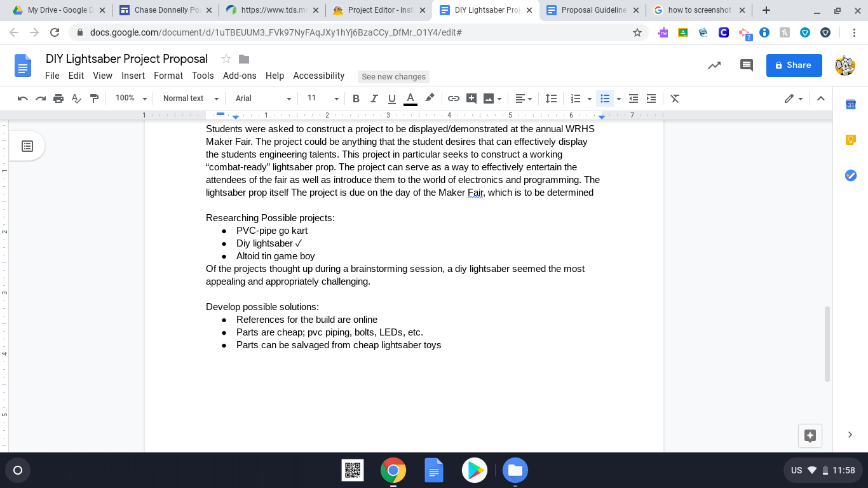The width and height of the screenshot is (868, 488).
Task: Go back with the browser back arrow
Action: click(x=14, y=32)
